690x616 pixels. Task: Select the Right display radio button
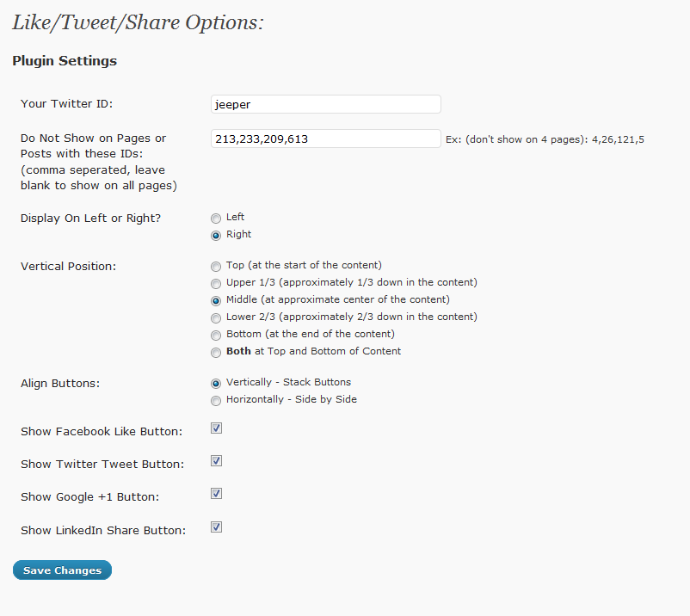click(x=216, y=235)
